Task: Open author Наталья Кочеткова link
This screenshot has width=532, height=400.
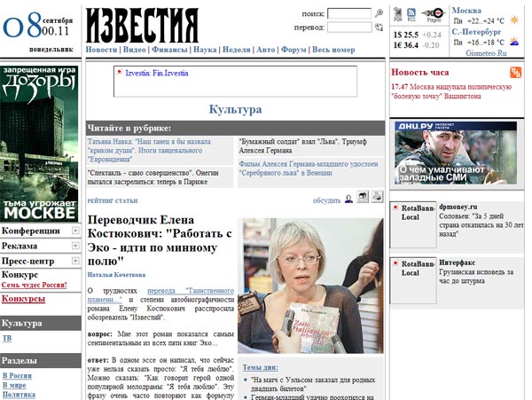Action: tap(116, 275)
